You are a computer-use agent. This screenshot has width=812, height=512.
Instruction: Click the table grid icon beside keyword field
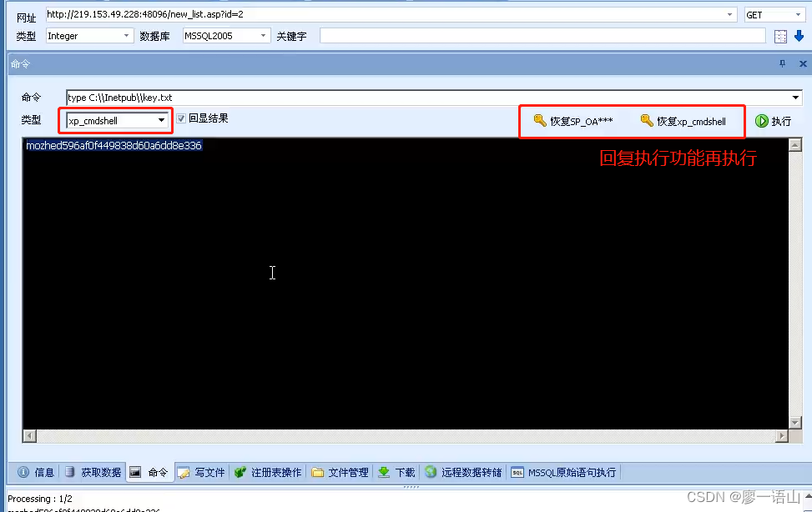point(780,36)
